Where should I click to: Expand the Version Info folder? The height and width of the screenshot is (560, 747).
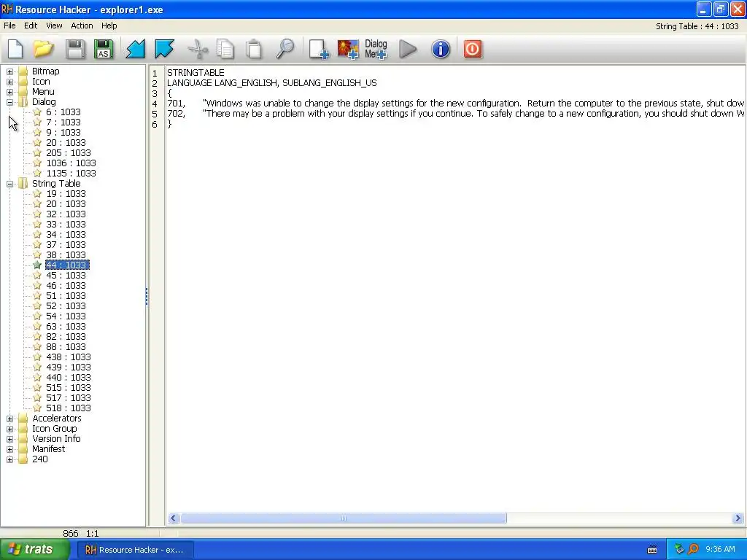click(x=9, y=439)
